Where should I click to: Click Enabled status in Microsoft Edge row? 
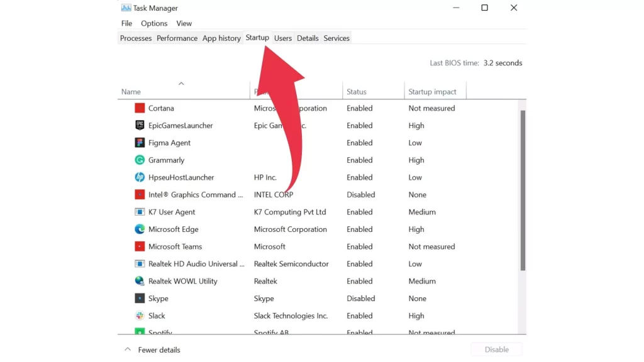tap(359, 229)
